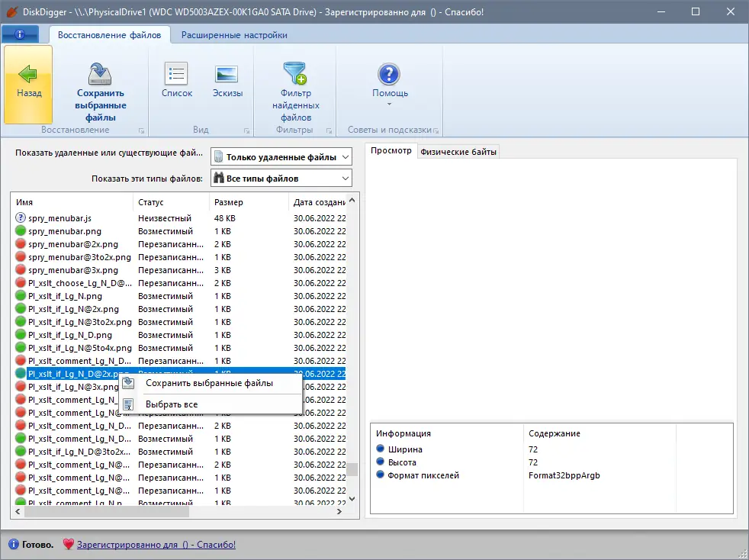Switch to the Физические байты tab

click(x=458, y=152)
